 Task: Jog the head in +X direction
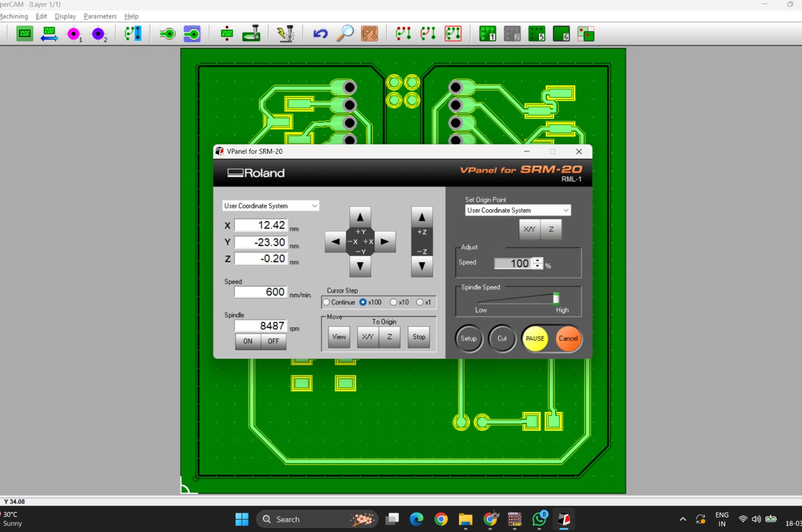tap(385, 241)
